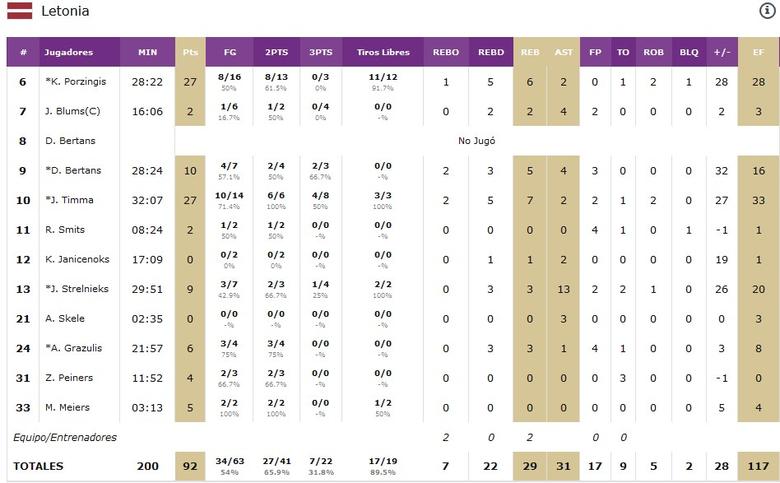Image resolution: width=780 pixels, height=483 pixels.
Task: Click A. Grazulis player name
Action: [71, 348]
